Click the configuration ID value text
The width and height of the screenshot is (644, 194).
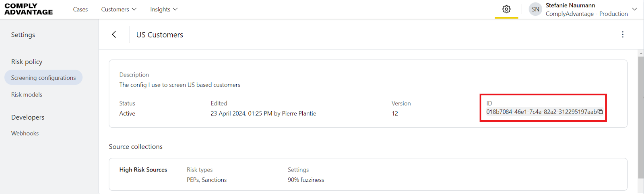541,112
